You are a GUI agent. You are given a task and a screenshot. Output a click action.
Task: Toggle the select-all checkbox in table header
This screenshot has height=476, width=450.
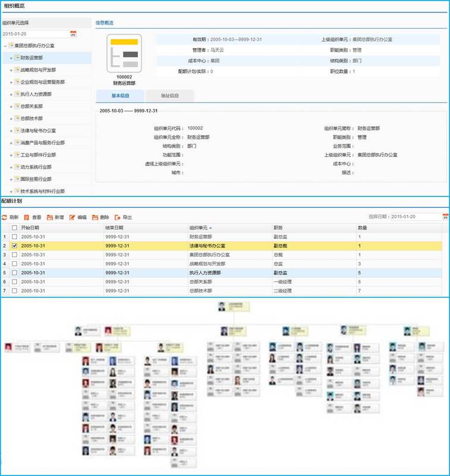(x=15, y=228)
